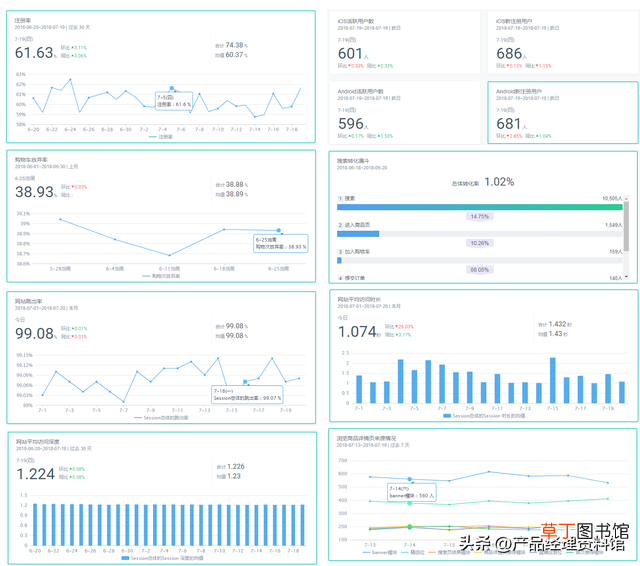Click the 1,549人 count for 进入商品页 step
The width and height of the screenshot is (640, 566).
pyautogui.click(x=614, y=225)
